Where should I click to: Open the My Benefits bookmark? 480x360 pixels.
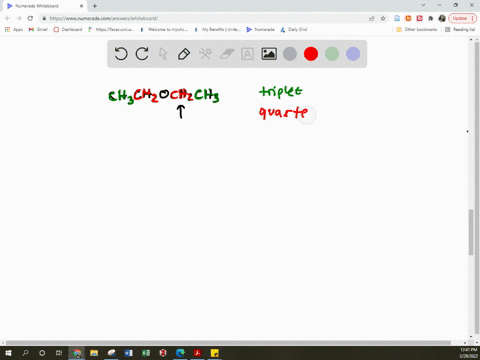coord(217,29)
